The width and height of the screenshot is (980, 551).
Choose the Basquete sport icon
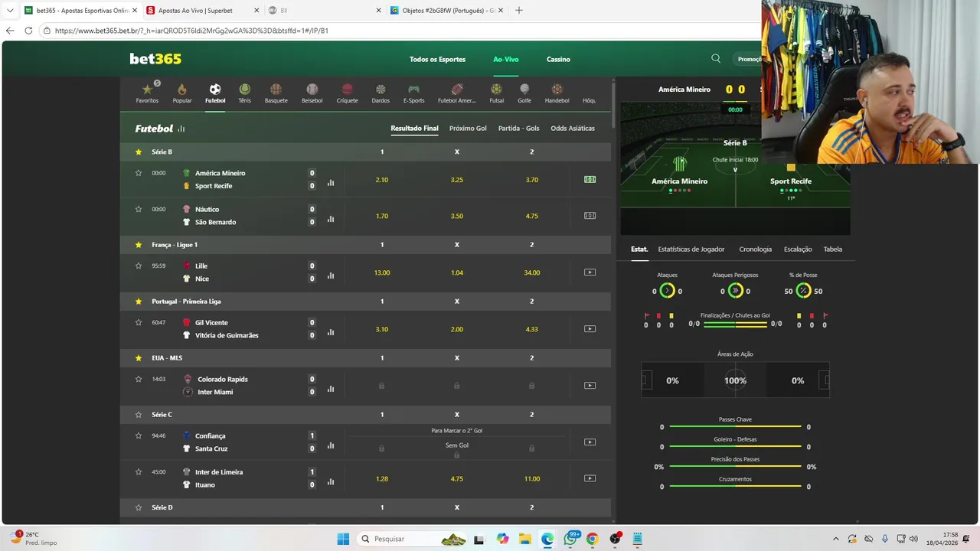coord(276,93)
